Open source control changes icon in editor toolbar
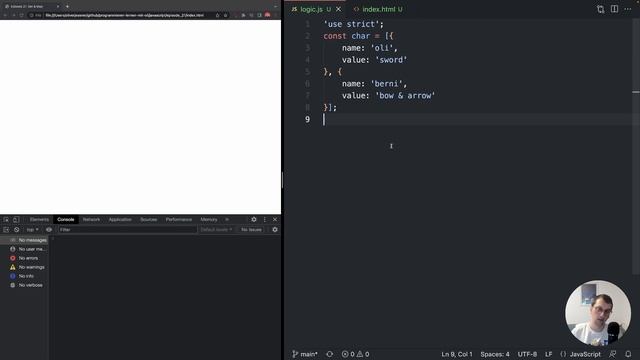640x360 pixels. 600,9
